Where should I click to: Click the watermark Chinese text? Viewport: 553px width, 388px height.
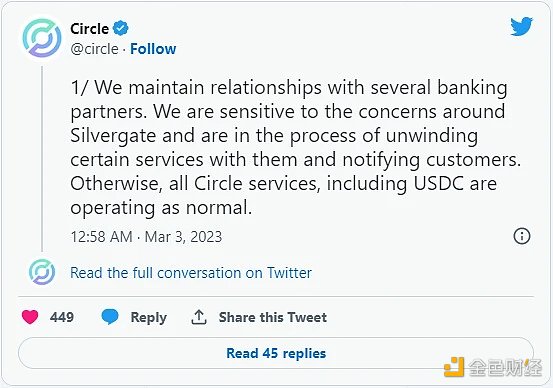tap(505, 368)
